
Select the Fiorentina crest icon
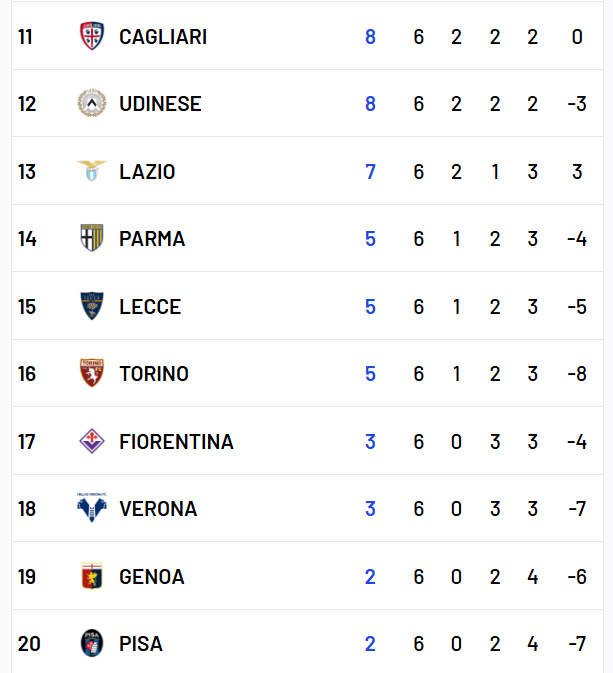pyautogui.click(x=92, y=441)
